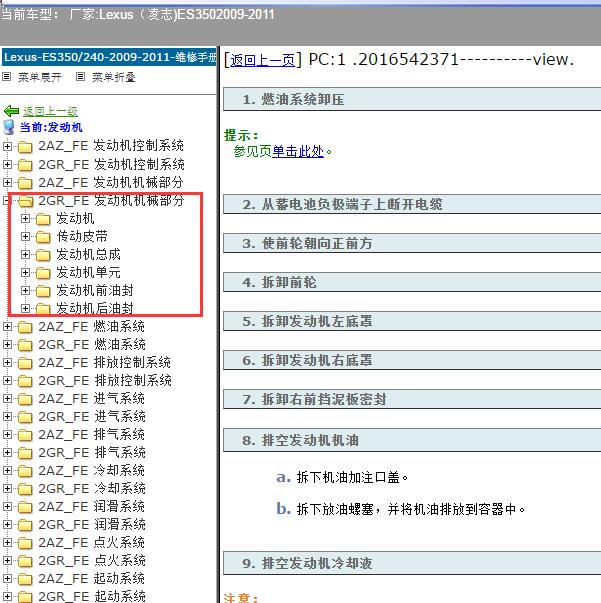Open step 6. 拆卸发动机右底罩
The image size is (601, 603).
click(x=412, y=360)
